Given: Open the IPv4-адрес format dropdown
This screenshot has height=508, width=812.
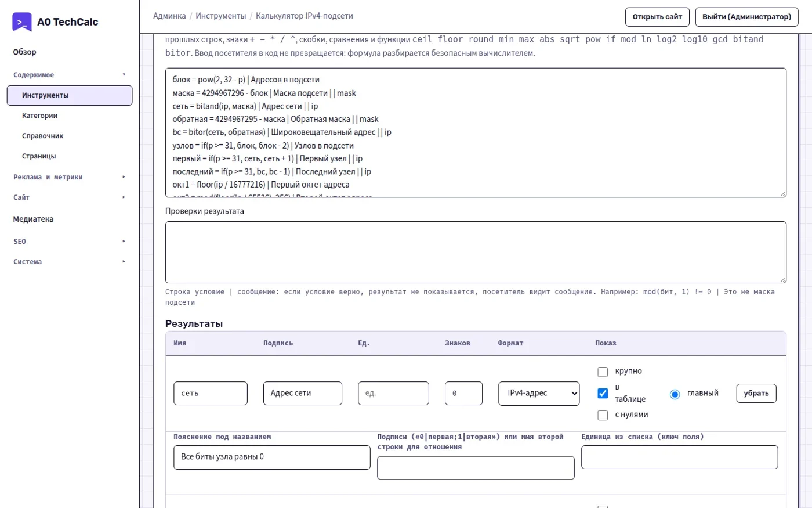Looking at the screenshot, I should 539,393.
